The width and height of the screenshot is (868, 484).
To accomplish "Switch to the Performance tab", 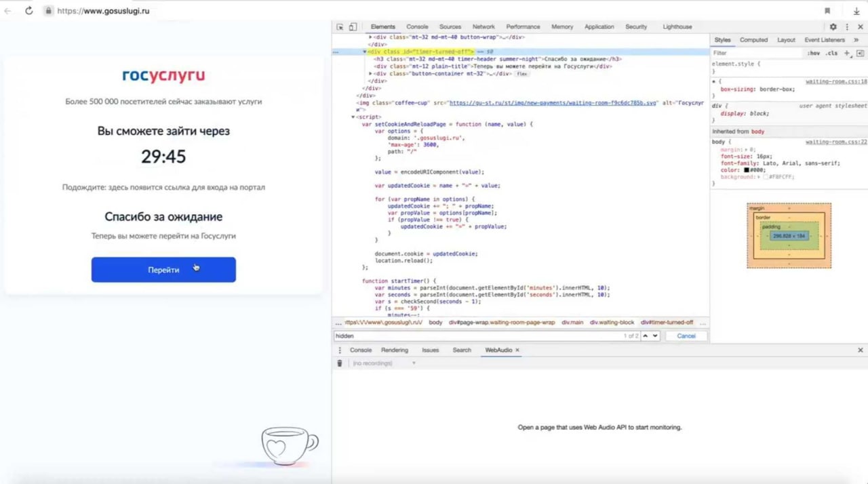I will point(523,27).
